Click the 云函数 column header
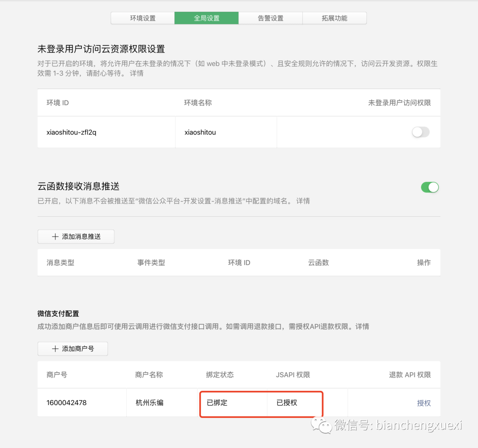This screenshot has width=478, height=448. coord(318,263)
